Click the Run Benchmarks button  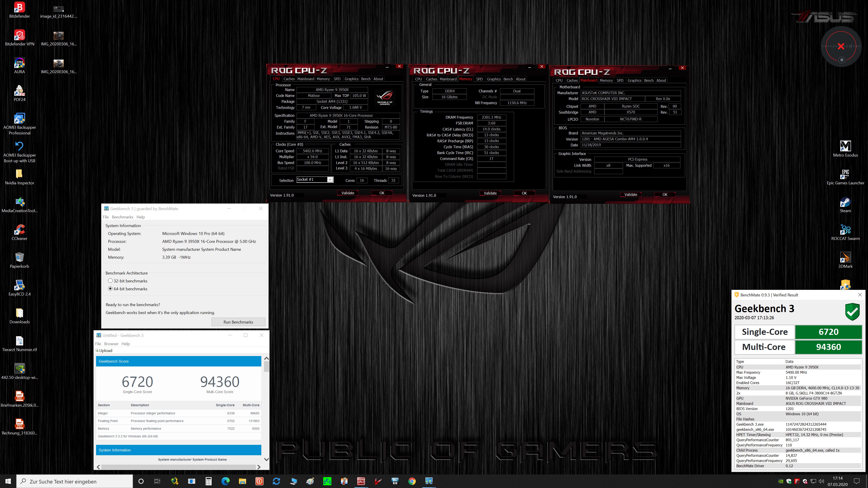[x=238, y=322]
